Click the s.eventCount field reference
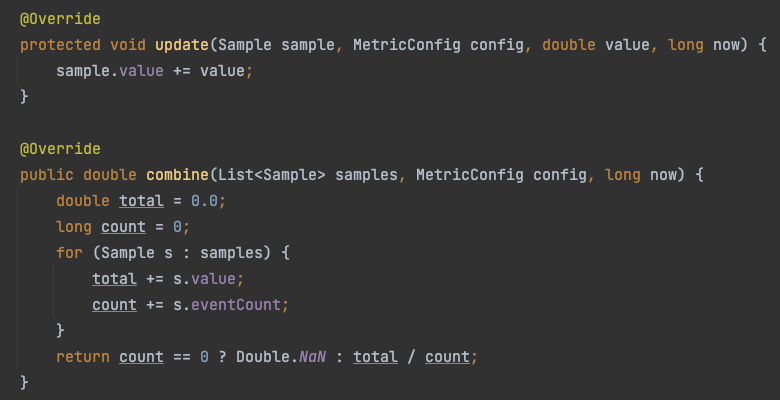780x400 pixels. (x=227, y=304)
